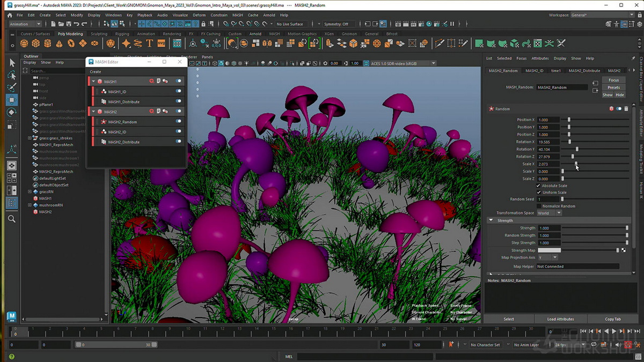Toggle Uniform Scale checkbox
This screenshot has height=362, width=644.
539,193
